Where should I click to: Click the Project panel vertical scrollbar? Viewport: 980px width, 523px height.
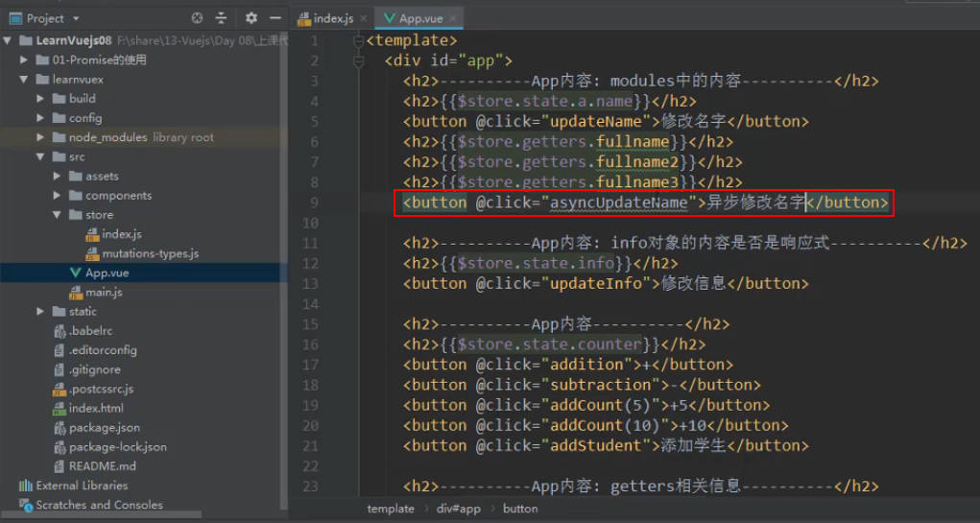[284, 269]
